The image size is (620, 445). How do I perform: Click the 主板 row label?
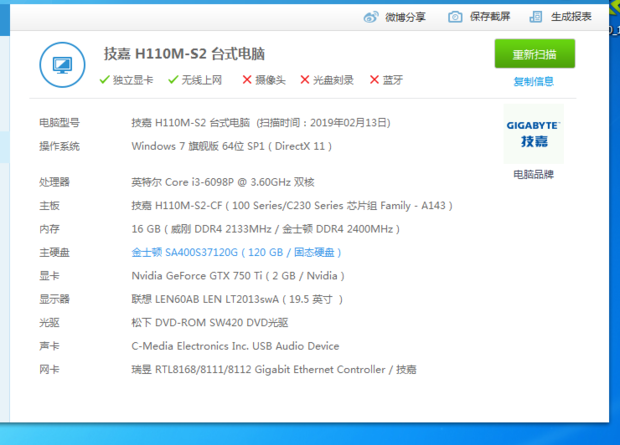click(x=49, y=206)
